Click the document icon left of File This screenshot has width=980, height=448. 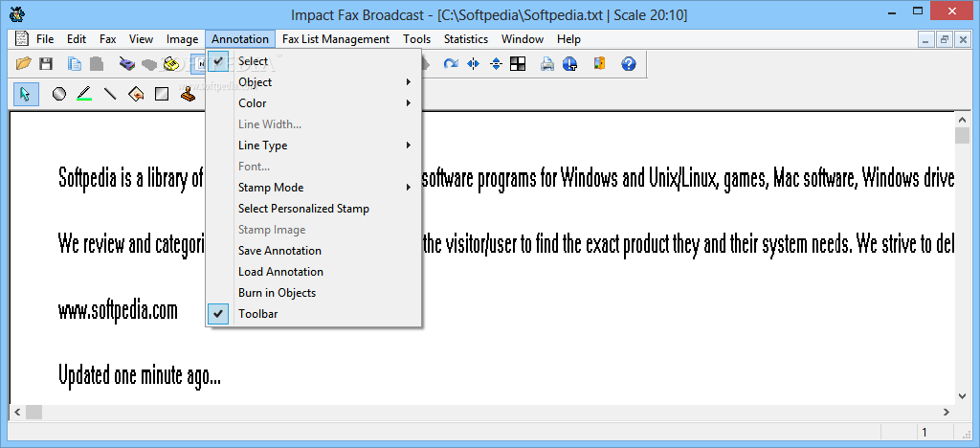[21, 38]
